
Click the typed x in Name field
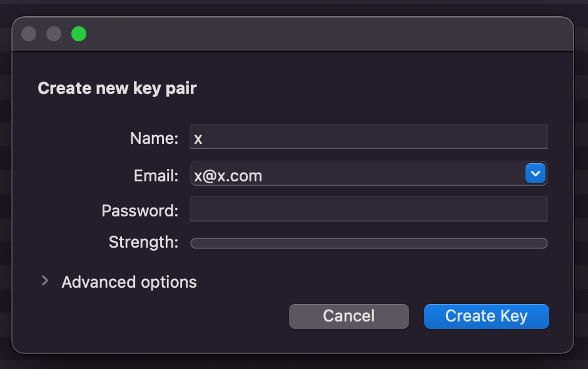pyautogui.click(x=198, y=139)
